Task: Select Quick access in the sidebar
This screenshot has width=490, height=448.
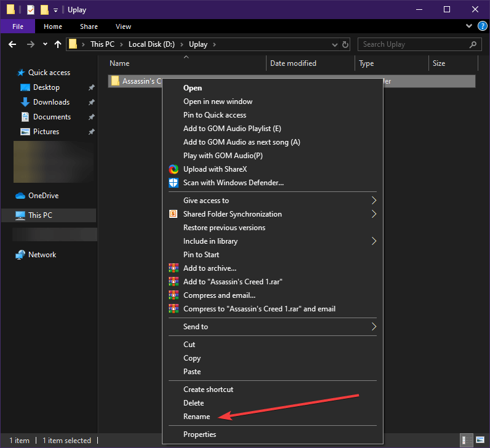Action: point(49,73)
